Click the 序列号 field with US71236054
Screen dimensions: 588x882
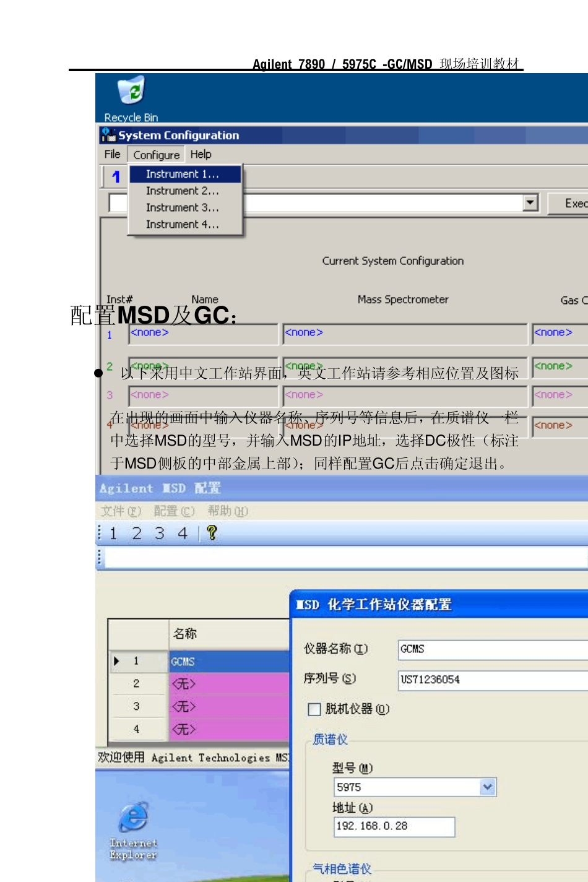point(493,680)
